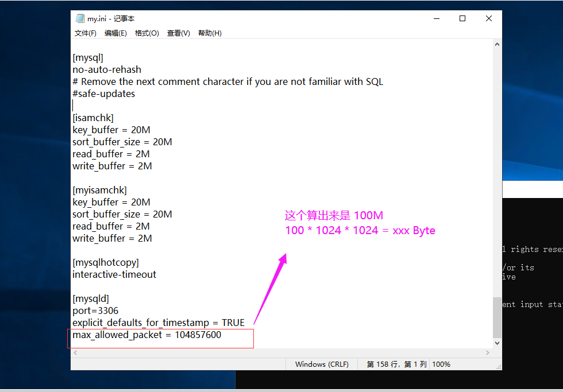Open the 查看(V) menu

pos(179,33)
